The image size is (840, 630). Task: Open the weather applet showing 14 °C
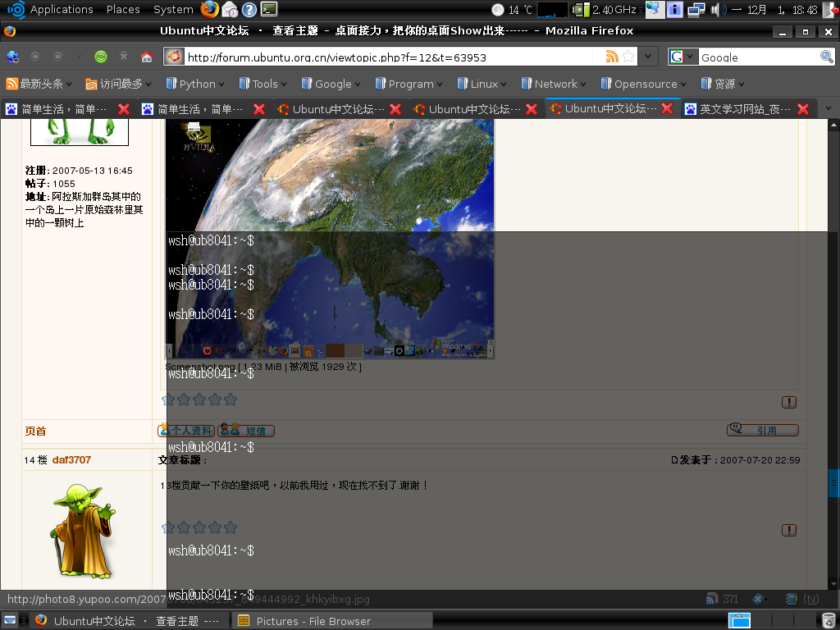512,10
